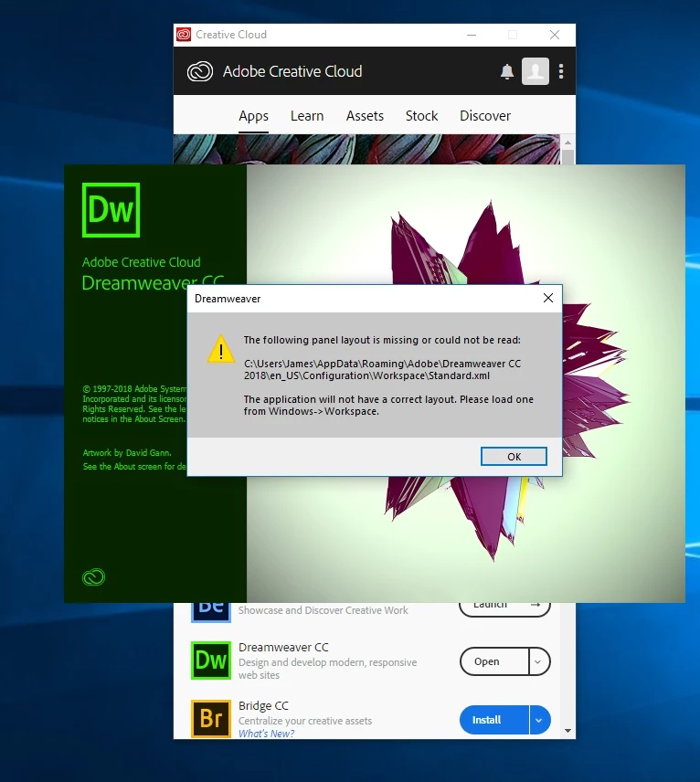Click the Creative Cloud icon on Dreamweaver splash

pos(93,577)
